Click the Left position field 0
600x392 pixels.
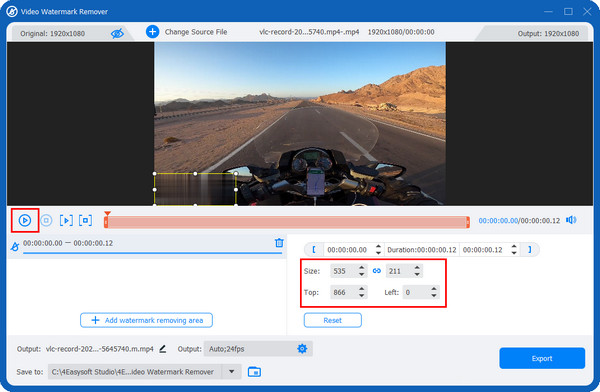pyautogui.click(x=416, y=292)
